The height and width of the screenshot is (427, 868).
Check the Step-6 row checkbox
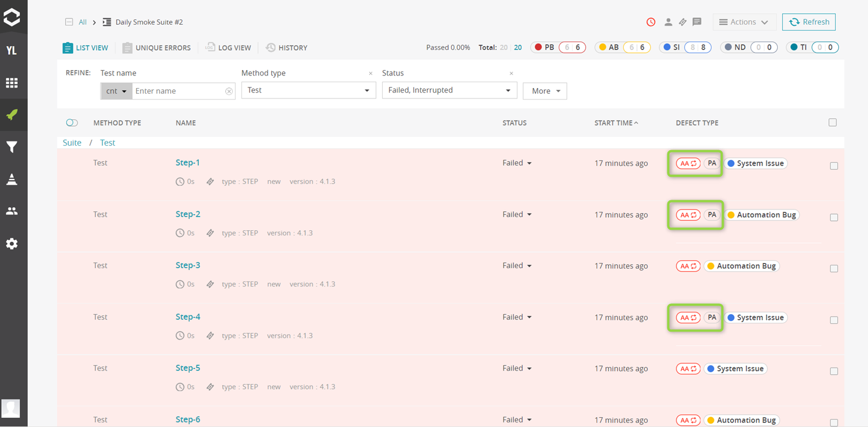tap(834, 423)
